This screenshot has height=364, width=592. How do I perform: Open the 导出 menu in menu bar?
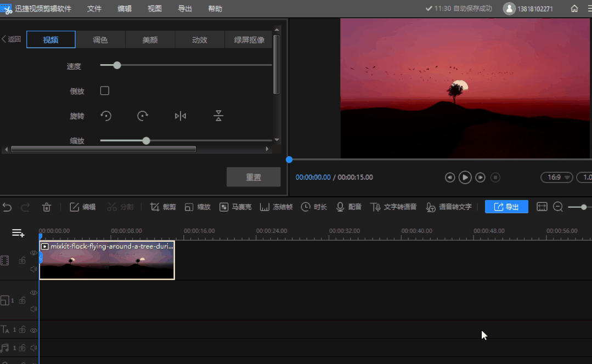coord(185,9)
